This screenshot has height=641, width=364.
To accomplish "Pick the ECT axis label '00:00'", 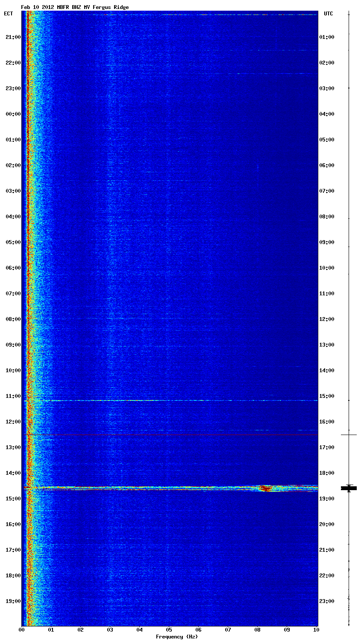I will [x=13, y=114].
